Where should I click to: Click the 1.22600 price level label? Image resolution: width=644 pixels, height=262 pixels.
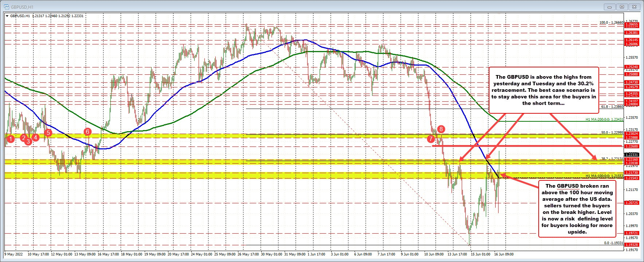(632, 146)
